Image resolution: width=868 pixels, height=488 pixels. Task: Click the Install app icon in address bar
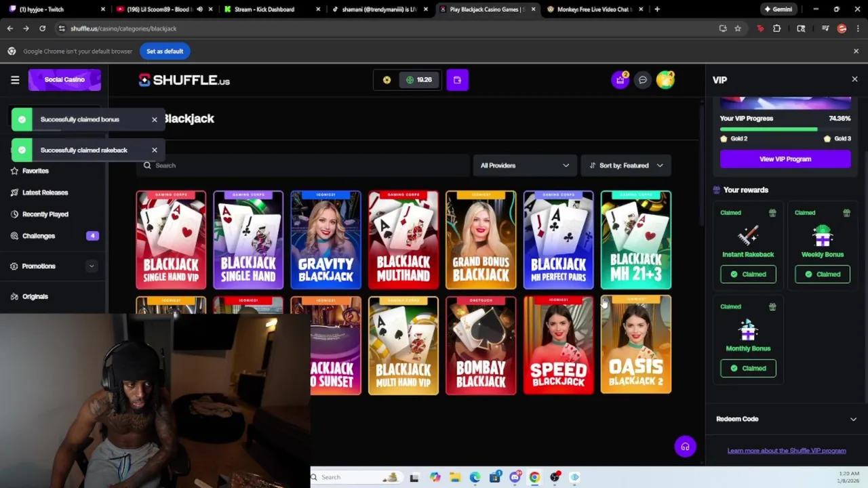tap(722, 28)
